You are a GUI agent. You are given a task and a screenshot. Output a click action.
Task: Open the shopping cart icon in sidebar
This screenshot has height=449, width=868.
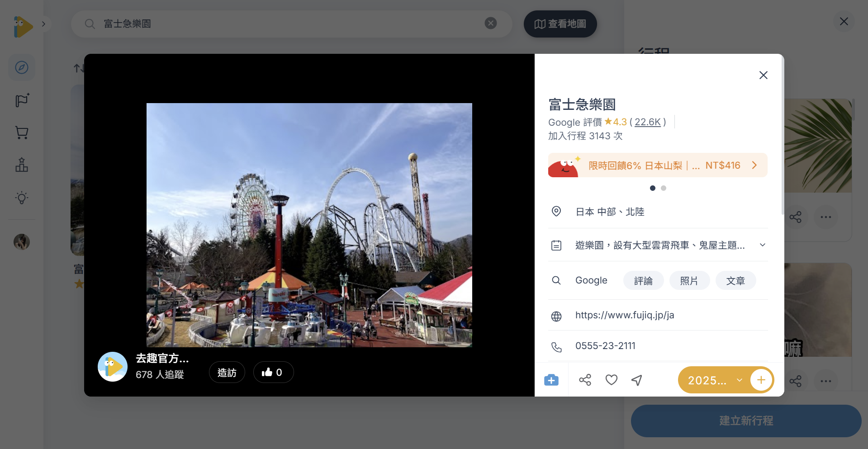[x=22, y=133]
